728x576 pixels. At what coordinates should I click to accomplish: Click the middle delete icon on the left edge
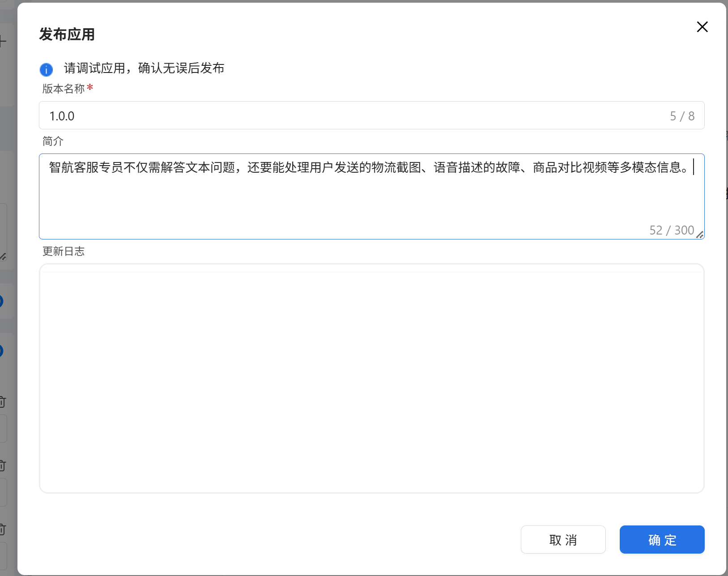click(1, 465)
